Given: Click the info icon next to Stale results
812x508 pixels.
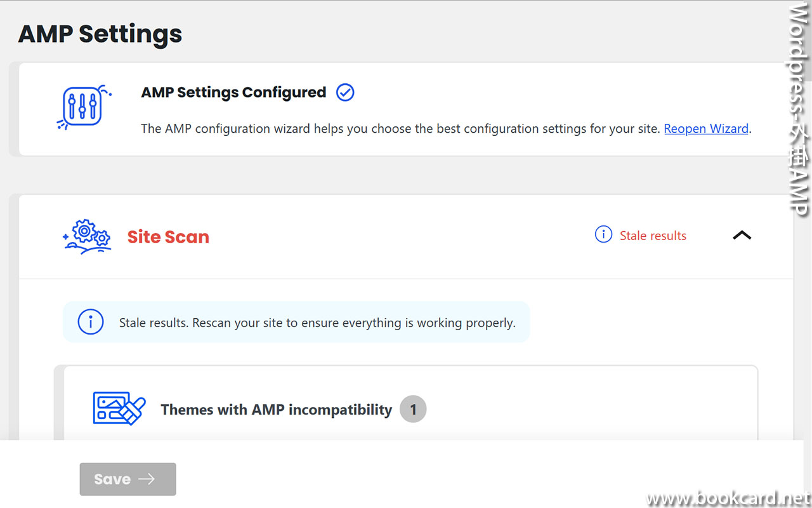Looking at the screenshot, I should (603, 234).
